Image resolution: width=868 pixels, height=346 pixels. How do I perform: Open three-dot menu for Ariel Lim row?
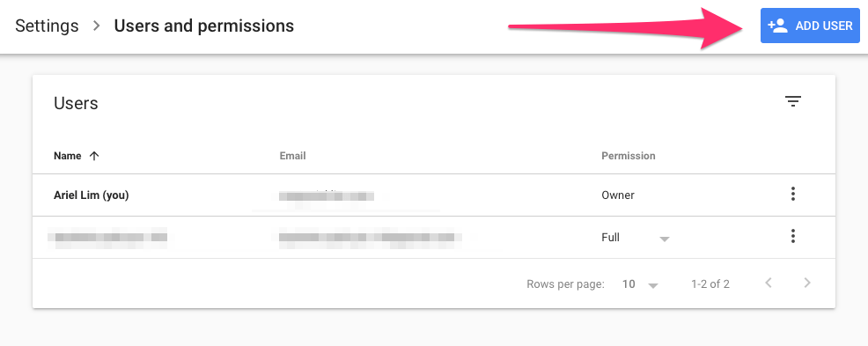tap(792, 195)
